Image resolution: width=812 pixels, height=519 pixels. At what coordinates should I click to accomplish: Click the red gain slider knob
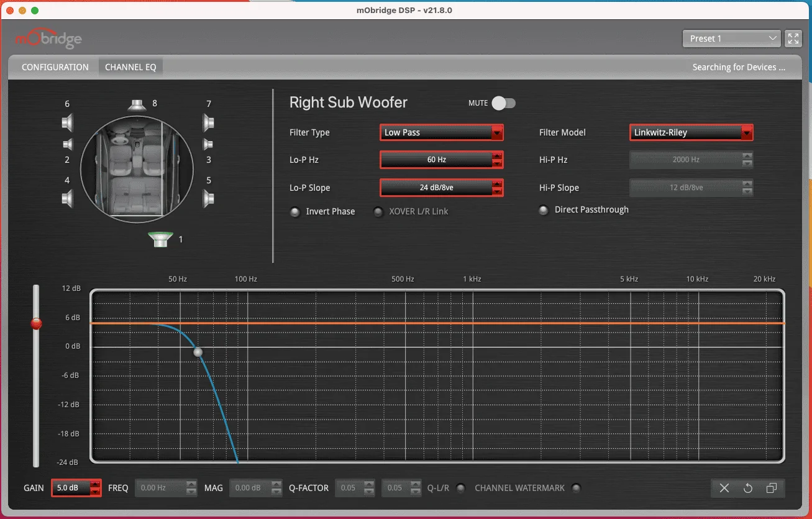point(36,323)
